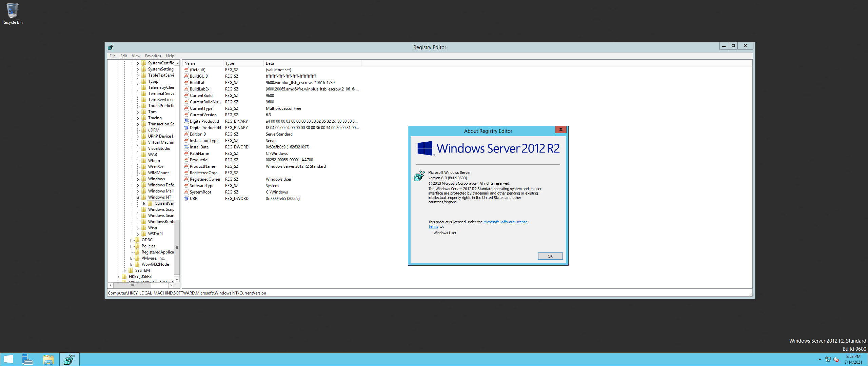Click OK in About Registry Editor
868x366 pixels.
[550, 256]
